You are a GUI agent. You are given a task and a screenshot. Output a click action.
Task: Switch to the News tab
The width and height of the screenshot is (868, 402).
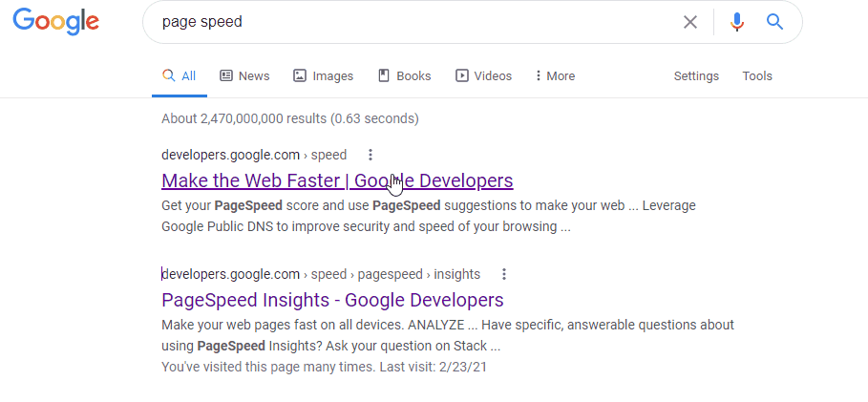click(x=244, y=76)
